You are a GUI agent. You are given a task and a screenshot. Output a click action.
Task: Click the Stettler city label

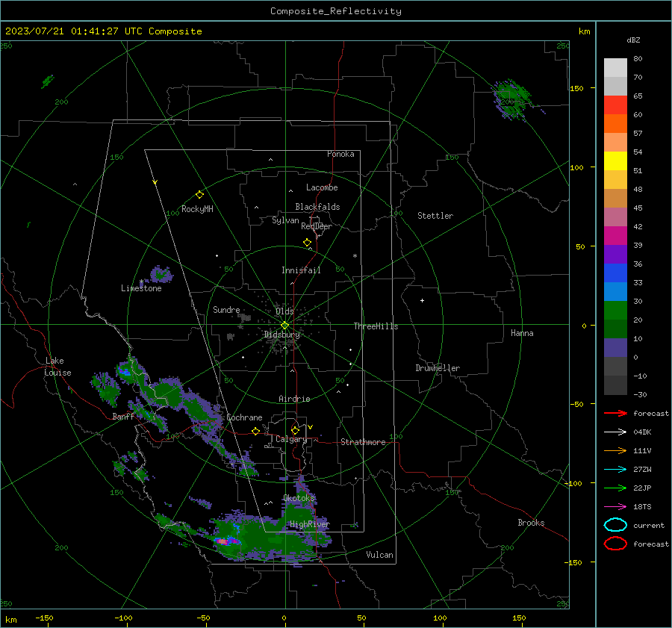coord(435,216)
